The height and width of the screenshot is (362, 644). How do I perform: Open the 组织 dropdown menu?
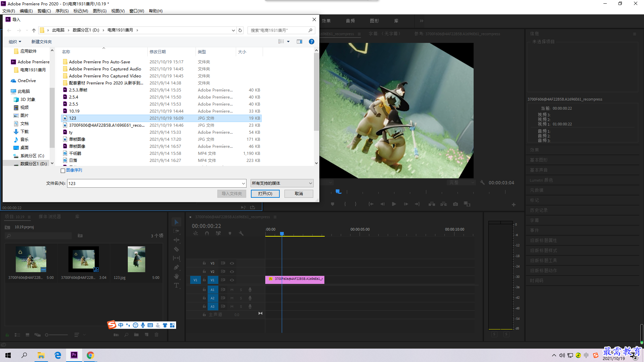[15, 42]
